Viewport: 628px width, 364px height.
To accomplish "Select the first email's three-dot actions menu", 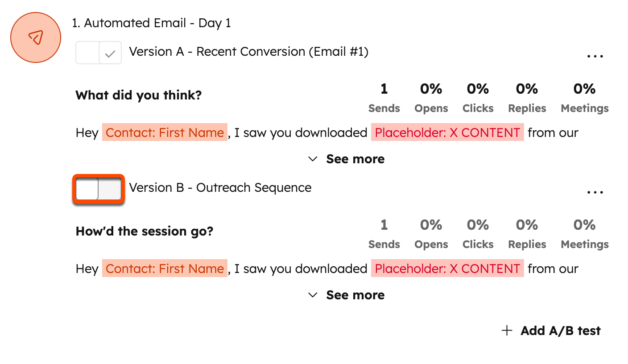I will point(595,55).
